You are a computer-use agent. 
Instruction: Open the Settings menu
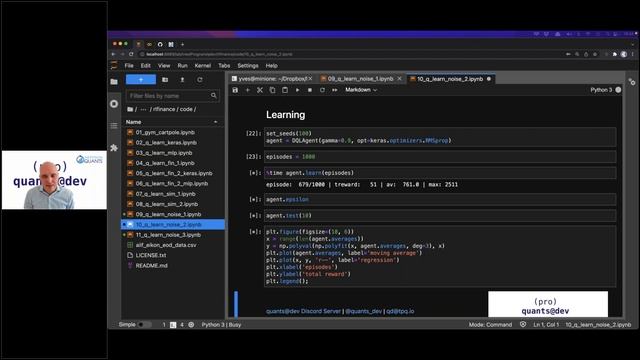(x=248, y=66)
